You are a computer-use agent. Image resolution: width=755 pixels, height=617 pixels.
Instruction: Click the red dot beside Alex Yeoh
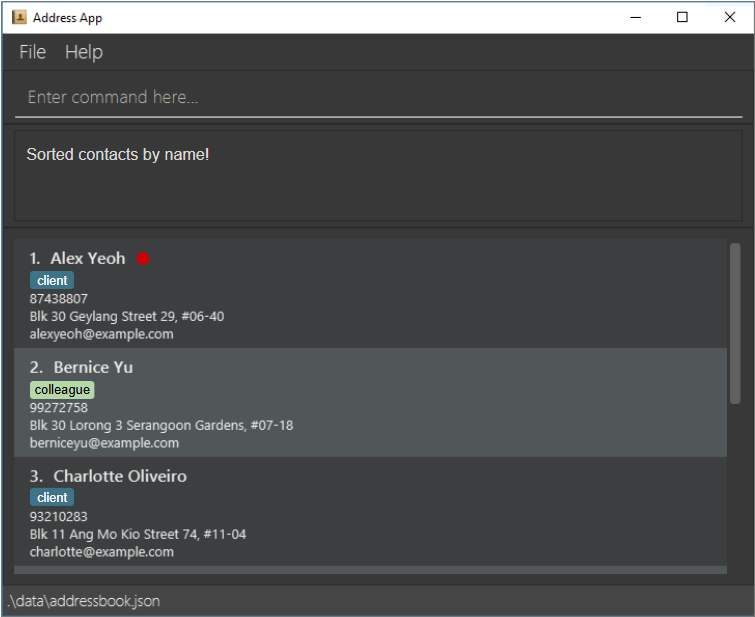[143, 259]
